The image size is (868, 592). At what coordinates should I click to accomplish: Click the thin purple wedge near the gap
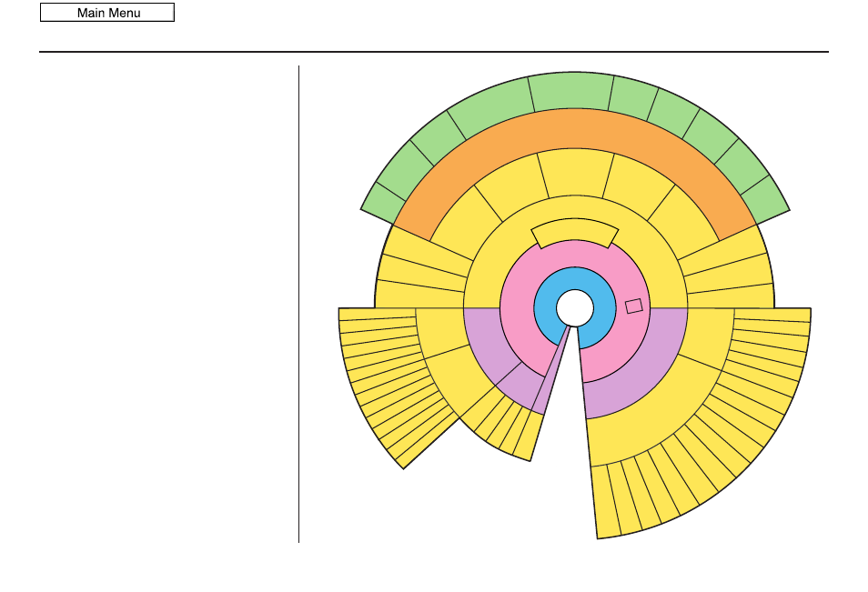click(553, 376)
